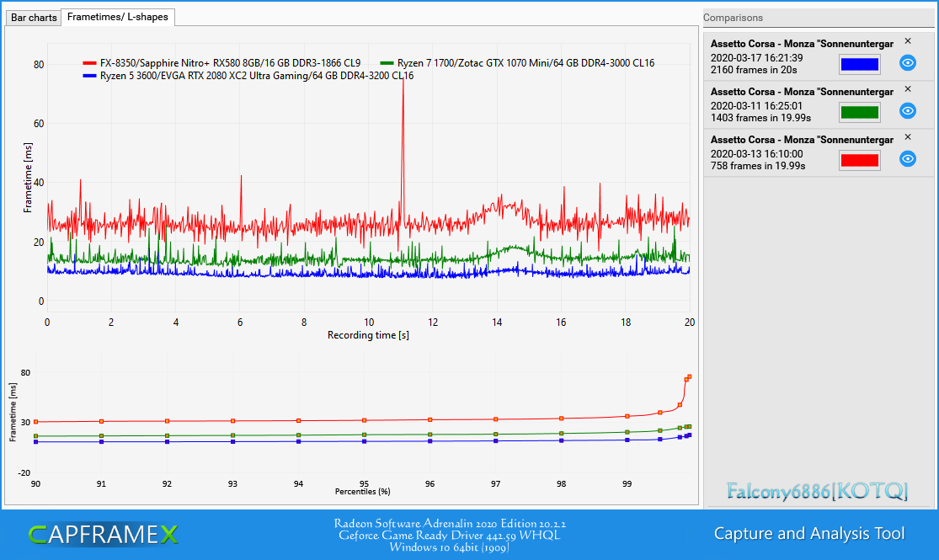Click the Capture and Analysis Tool text
The image size is (939, 560).
809,534
